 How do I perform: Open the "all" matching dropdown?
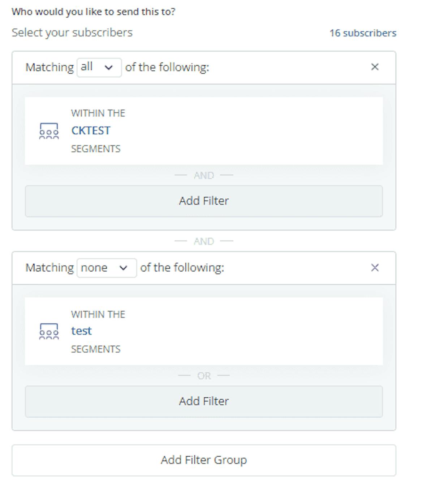pyautogui.click(x=99, y=68)
